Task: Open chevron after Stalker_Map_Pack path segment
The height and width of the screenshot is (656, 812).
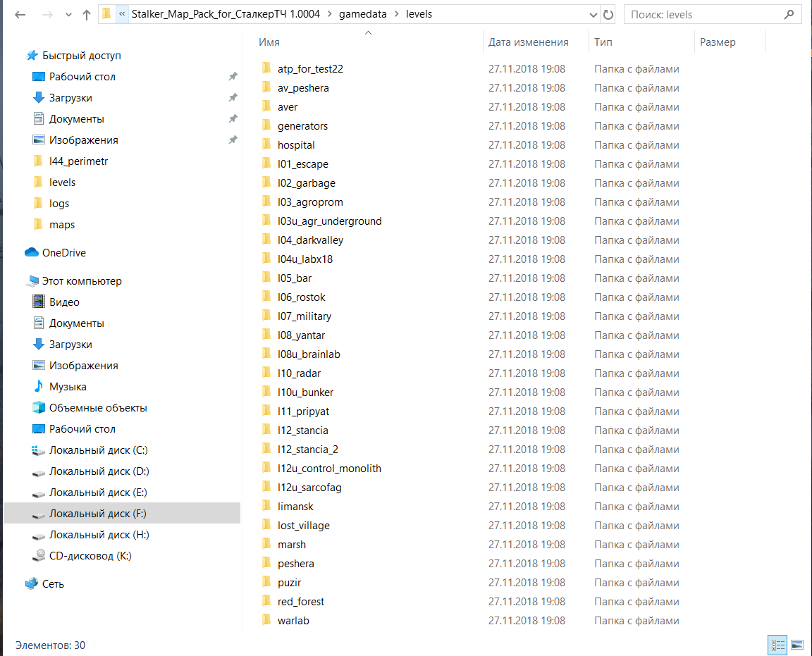Action: [x=329, y=15]
